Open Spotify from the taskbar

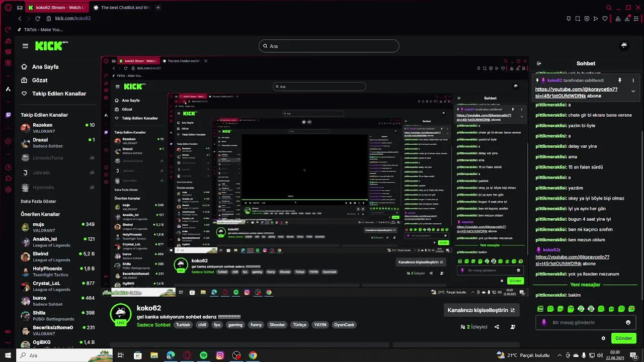point(203,355)
